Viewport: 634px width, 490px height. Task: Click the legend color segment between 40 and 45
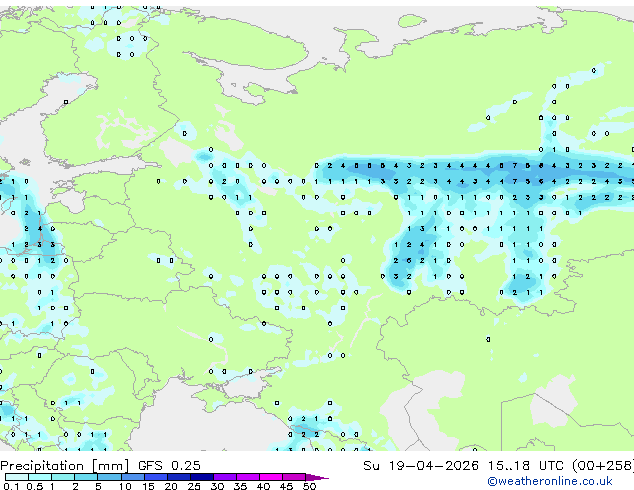tap(271, 477)
